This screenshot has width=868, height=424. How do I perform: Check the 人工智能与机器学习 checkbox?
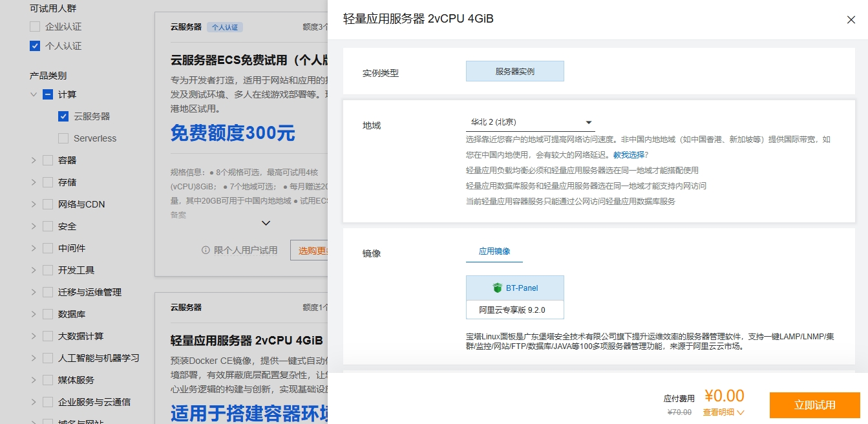tap(48, 358)
